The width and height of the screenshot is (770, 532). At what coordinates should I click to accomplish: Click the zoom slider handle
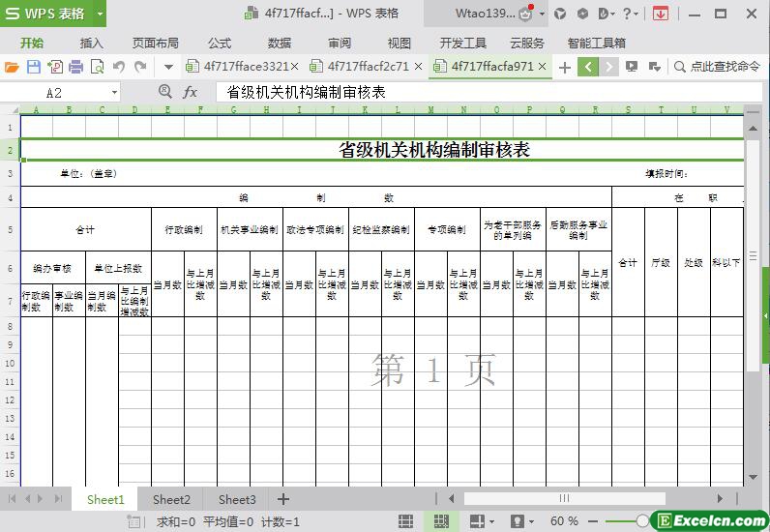click(642, 521)
